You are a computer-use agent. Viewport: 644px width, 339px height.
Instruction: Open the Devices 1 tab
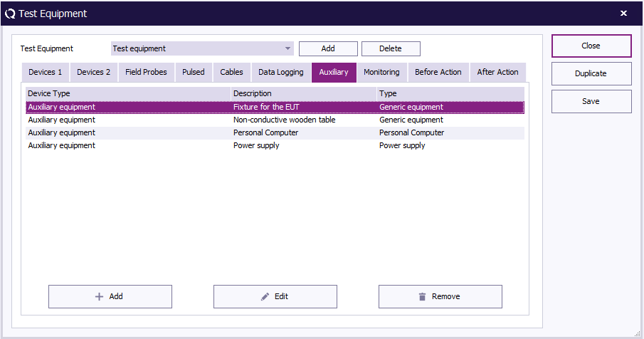click(45, 72)
